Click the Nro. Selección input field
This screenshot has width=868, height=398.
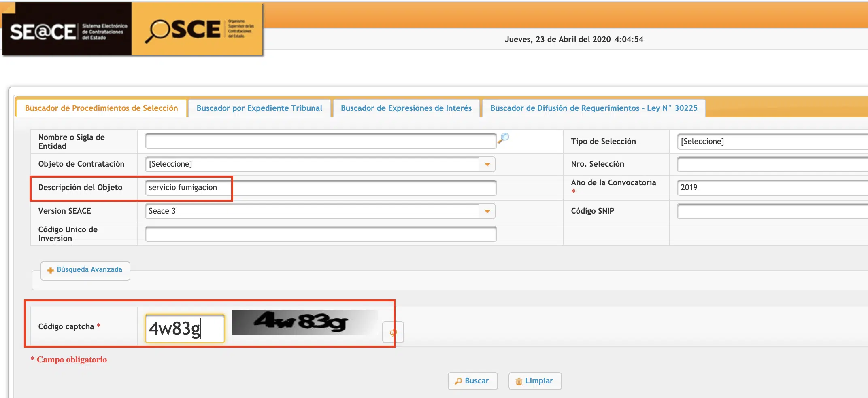coord(772,165)
